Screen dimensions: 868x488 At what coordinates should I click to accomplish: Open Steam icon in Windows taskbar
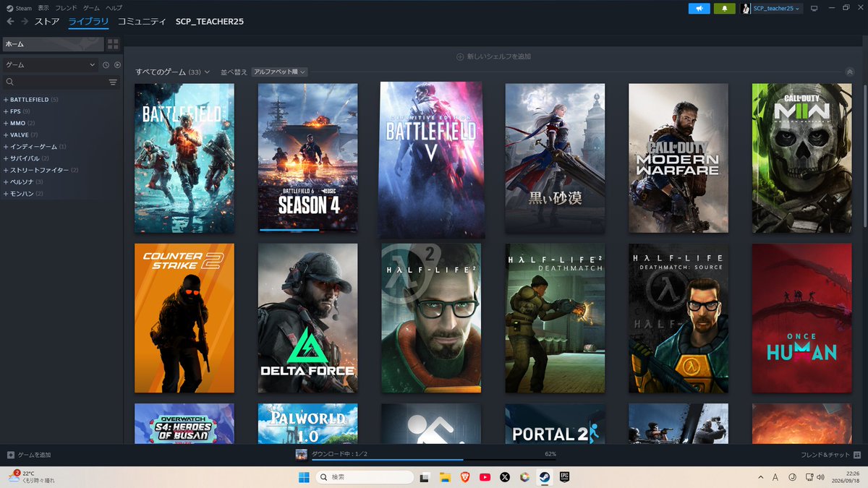pyautogui.click(x=544, y=477)
